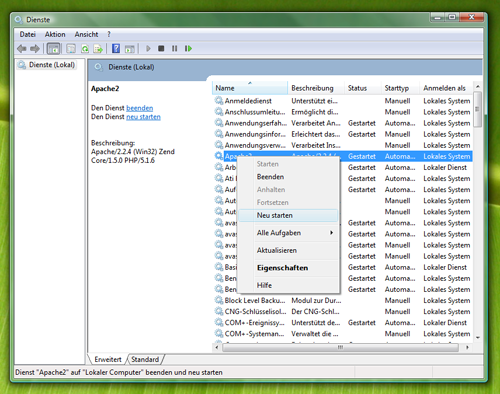
Task: Click the Refresh toolbar icon
Action: tap(85, 49)
